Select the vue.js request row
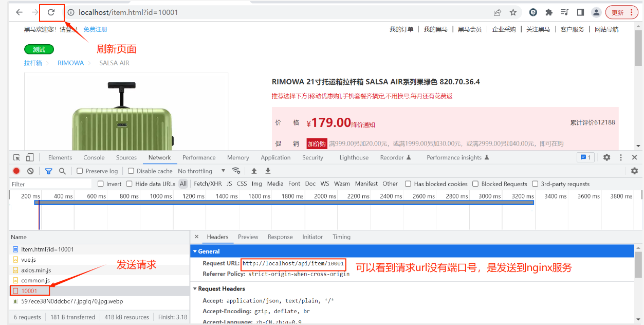 point(99,260)
